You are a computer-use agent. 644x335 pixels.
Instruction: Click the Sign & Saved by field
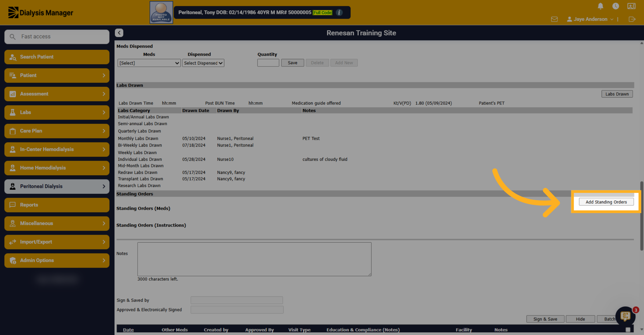[237, 300]
